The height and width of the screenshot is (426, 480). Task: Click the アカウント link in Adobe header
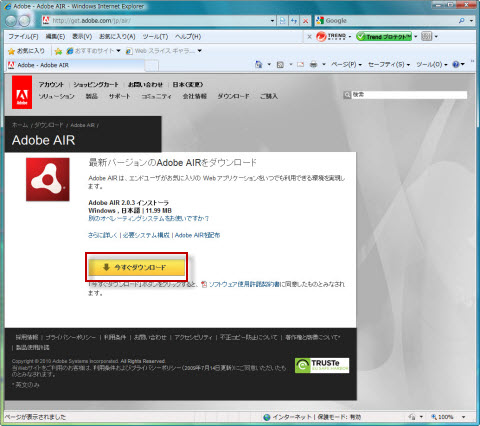tap(51, 85)
